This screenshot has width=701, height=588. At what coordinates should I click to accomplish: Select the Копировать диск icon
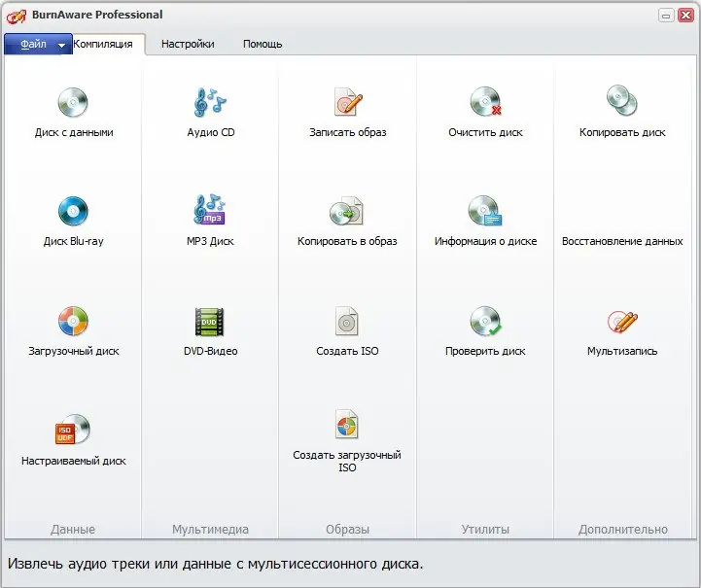[x=622, y=100]
